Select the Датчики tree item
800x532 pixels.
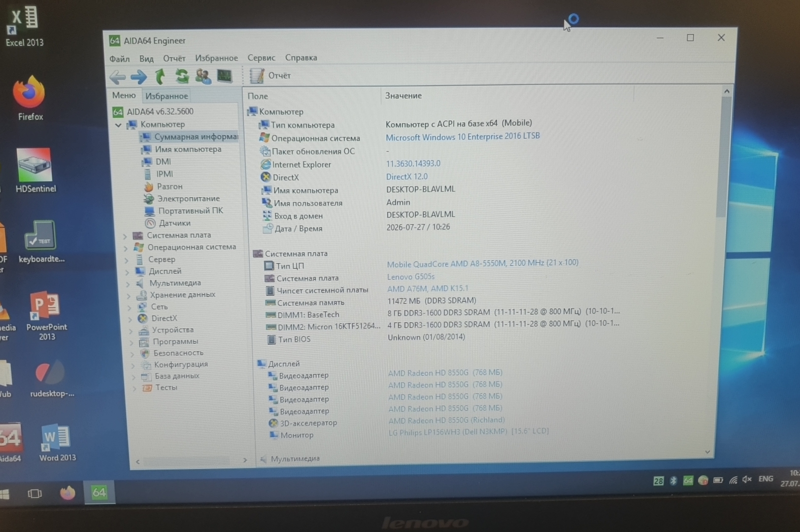168,223
